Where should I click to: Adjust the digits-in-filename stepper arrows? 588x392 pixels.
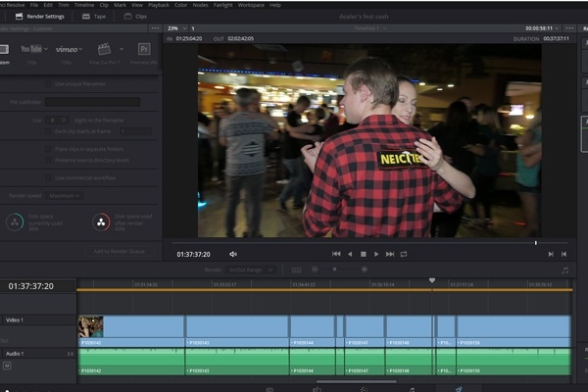[64, 120]
